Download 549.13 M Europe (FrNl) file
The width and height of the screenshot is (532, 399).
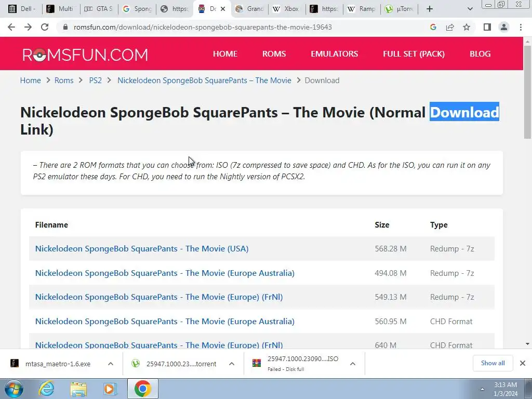(159, 297)
